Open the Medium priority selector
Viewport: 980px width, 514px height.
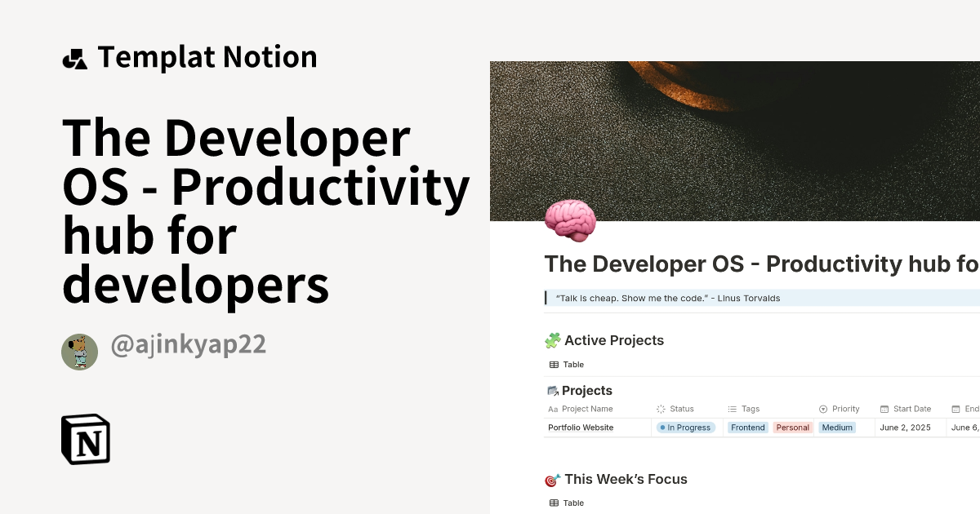(x=836, y=427)
